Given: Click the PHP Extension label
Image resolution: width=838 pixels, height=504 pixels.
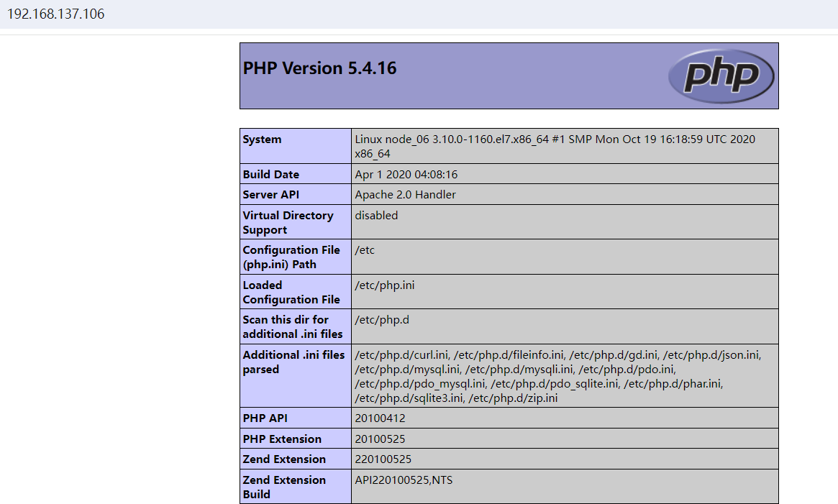Looking at the screenshot, I should coord(282,439).
